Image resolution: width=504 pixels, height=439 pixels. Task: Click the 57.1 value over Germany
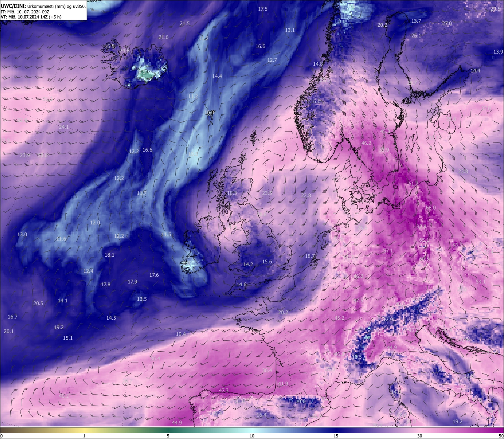tap(387, 250)
